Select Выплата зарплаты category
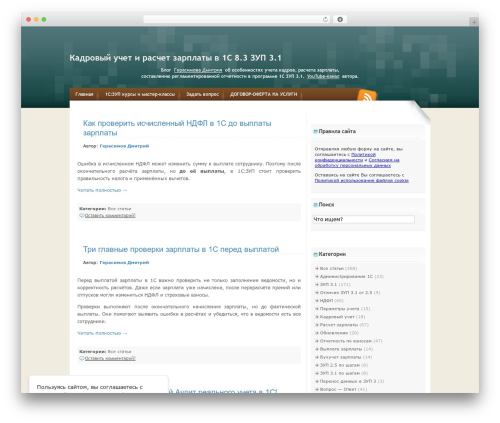Image resolution: width=500 pixels, height=423 pixels. click(x=341, y=349)
